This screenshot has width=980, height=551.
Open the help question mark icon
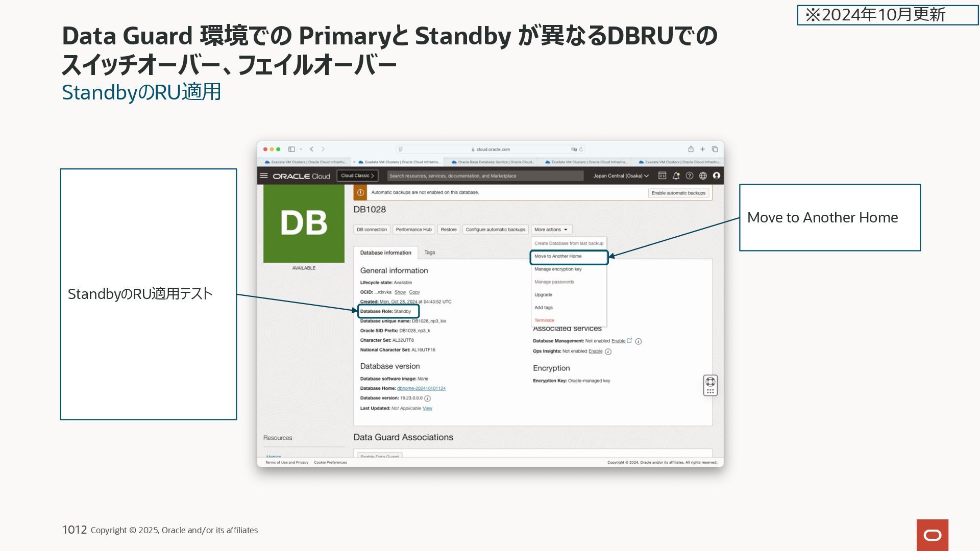click(689, 176)
